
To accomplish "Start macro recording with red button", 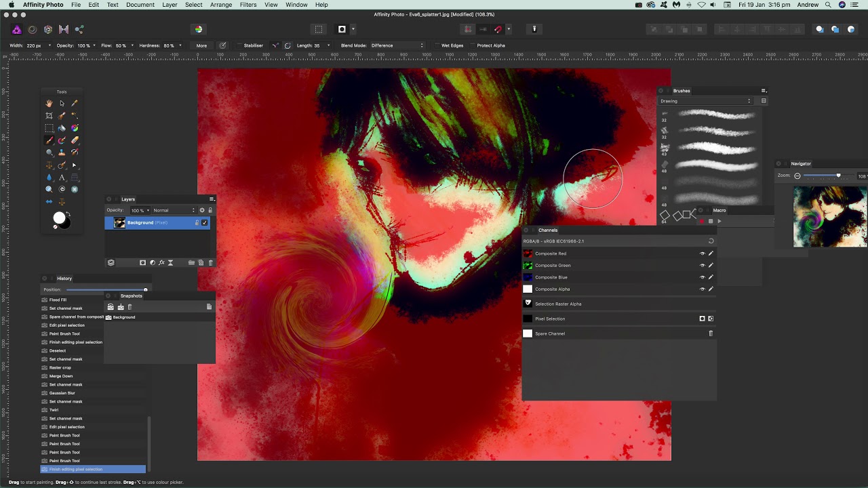I will 701,221.
